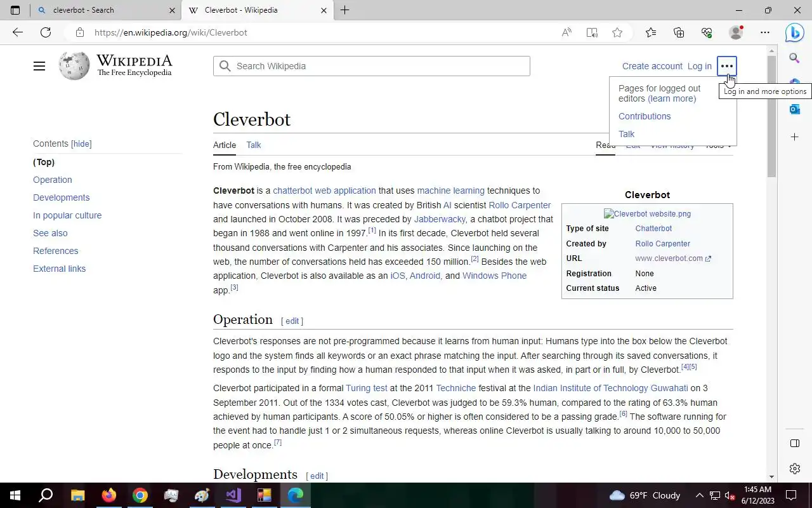
Task: Edit the Operation section
Action: (292, 321)
